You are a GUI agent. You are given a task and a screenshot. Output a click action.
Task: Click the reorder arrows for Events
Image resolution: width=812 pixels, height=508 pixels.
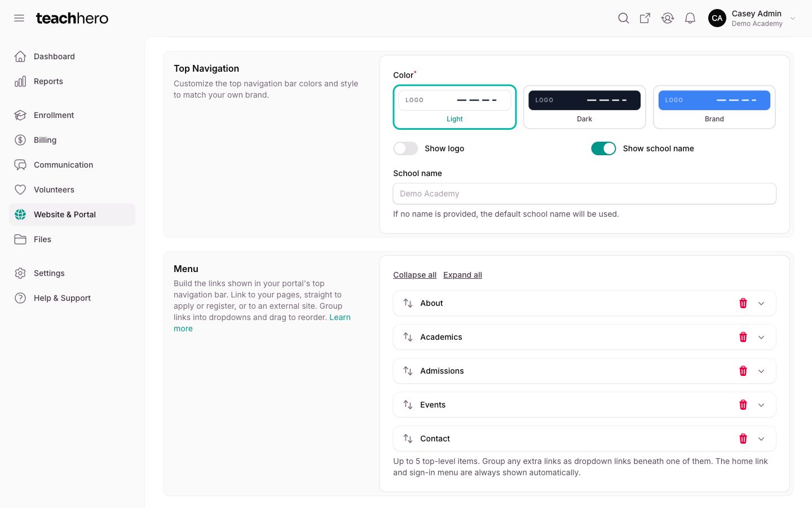coord(408,405)
